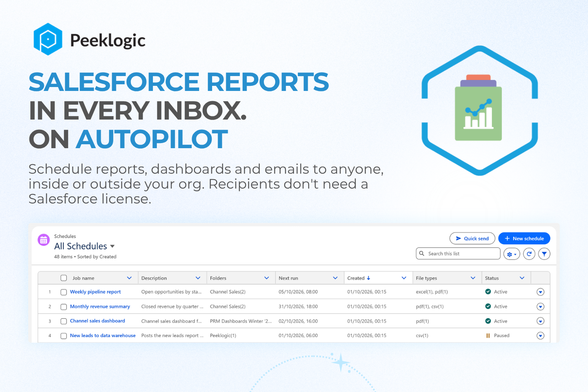Click the Closed revenue by quarter description

pyautogui.click(x=172, y=307)
